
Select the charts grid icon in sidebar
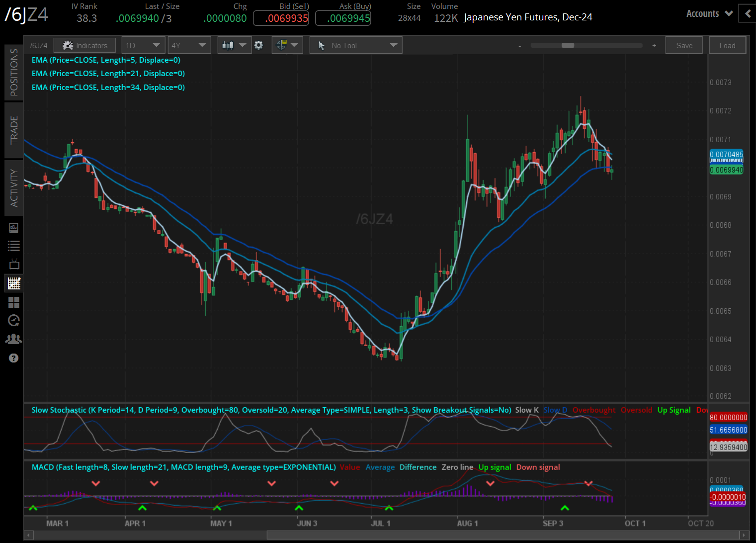coord(14,283)
